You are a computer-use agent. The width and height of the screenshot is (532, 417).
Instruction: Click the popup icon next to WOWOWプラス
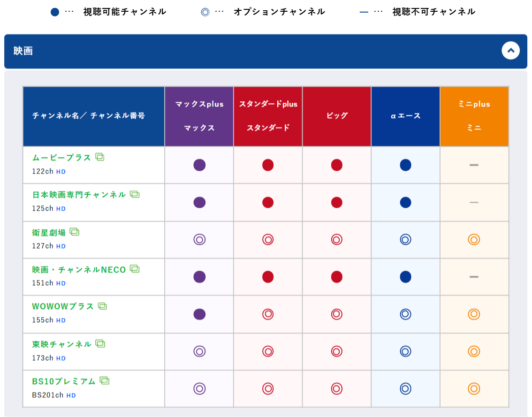(x=102, y=306)
